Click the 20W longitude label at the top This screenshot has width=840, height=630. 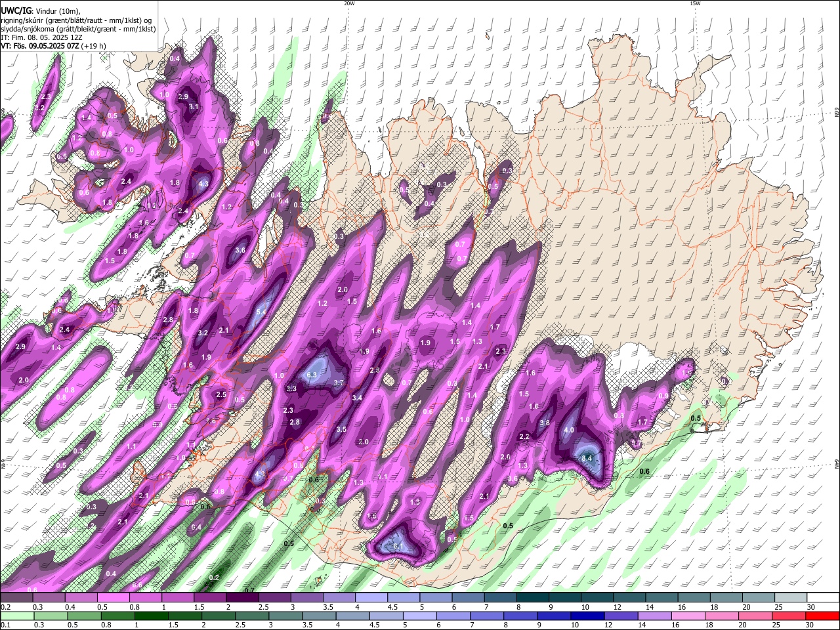pyautogui.click(x=349, y=3)
